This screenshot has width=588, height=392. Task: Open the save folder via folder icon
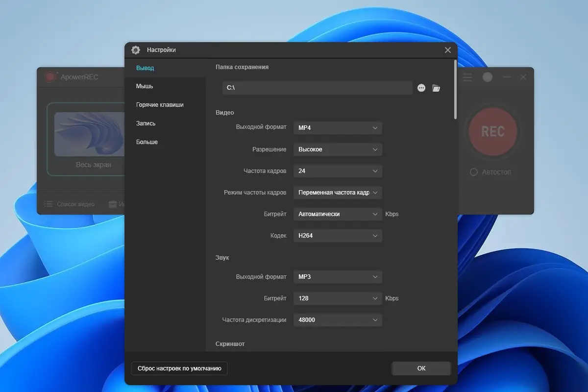436,88
